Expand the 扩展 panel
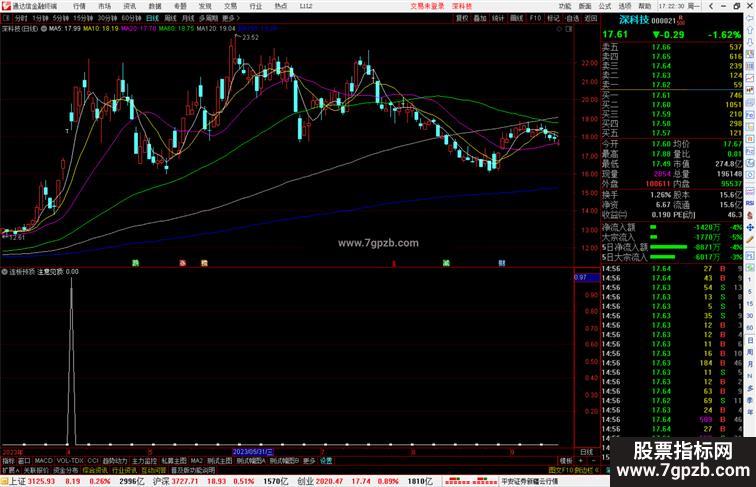Viewport: 756px width, 487px height. (x=10, y=470)
